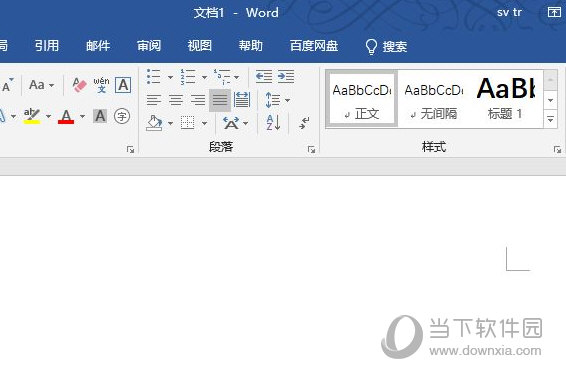Screen dimensions: 566x380
Task: Click the Bullets list icon
Action: 153,77
